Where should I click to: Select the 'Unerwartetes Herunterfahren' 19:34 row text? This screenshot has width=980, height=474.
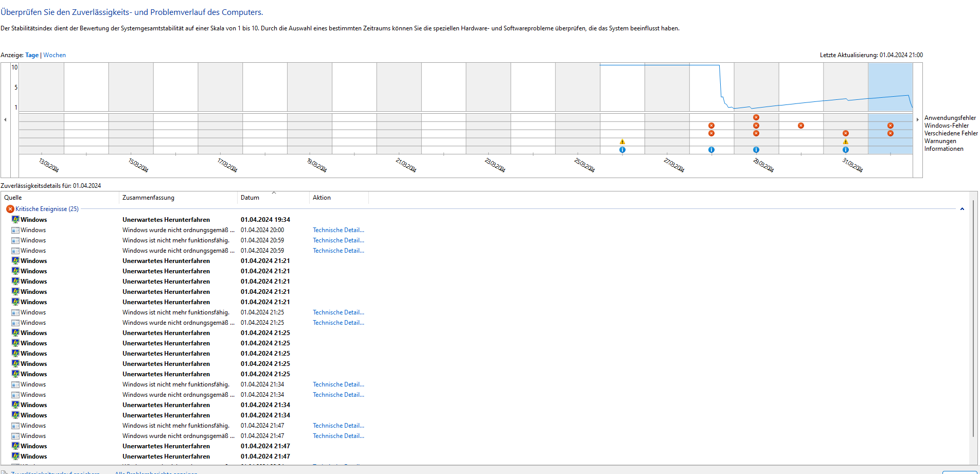(166, 220)
